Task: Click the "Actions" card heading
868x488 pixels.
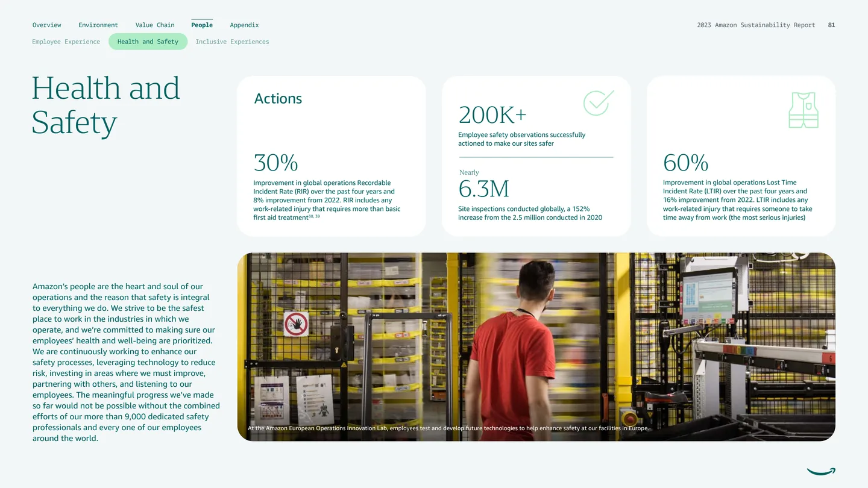Action: coord(278,99)
